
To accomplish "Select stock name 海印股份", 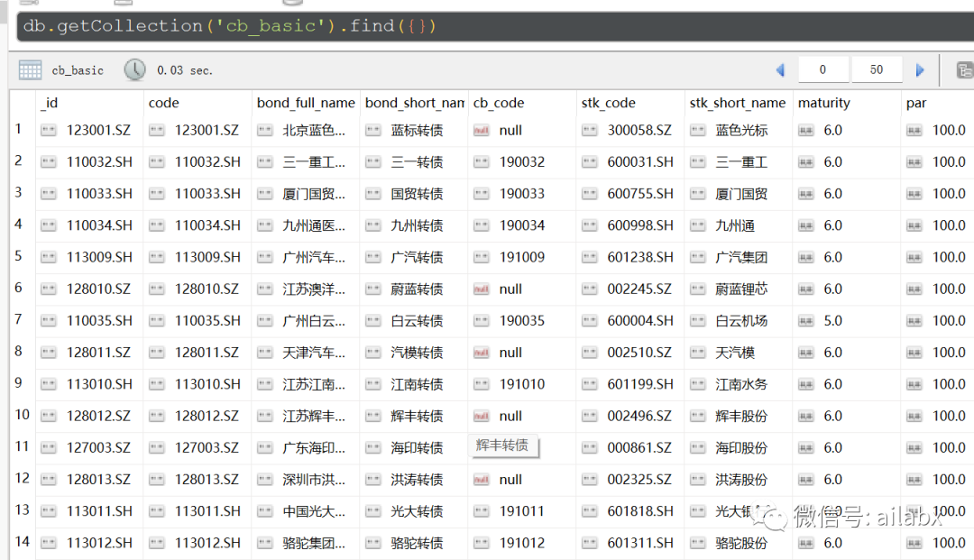I will 741,448.
